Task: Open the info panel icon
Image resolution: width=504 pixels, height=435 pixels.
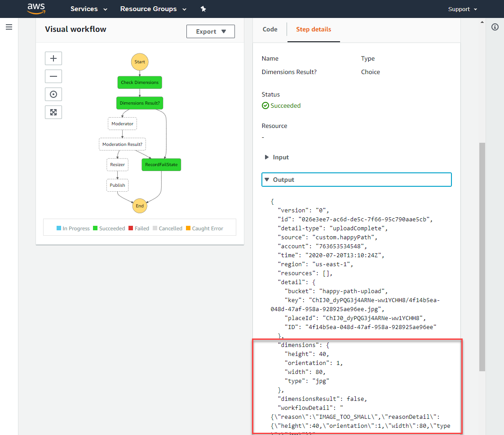Action: (x=495, y=27)
